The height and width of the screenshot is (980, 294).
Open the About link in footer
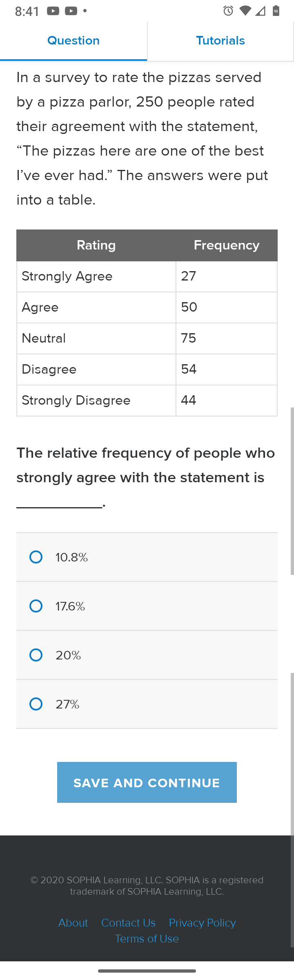[73, 923]
